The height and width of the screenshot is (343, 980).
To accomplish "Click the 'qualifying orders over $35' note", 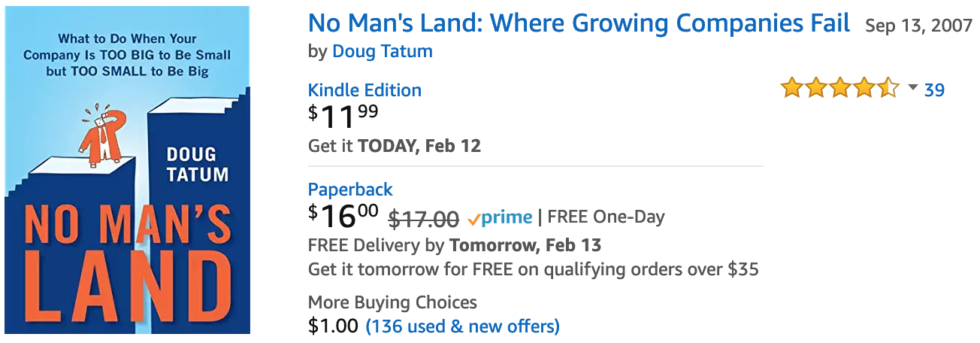I will coord(651,269).
